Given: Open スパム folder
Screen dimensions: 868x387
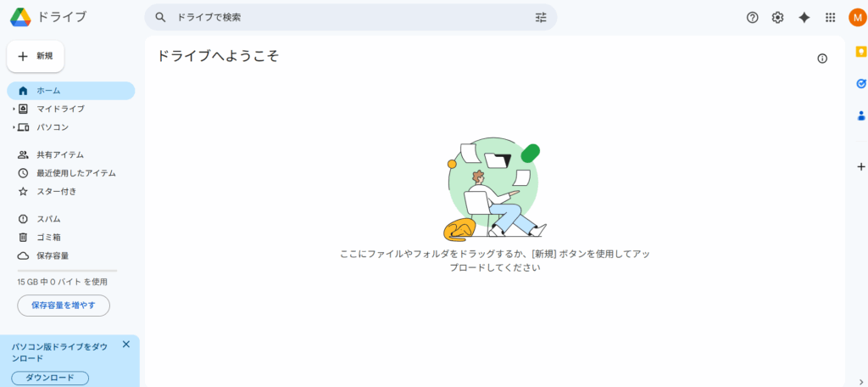Looking at the screenshot, I should point(71,219).
